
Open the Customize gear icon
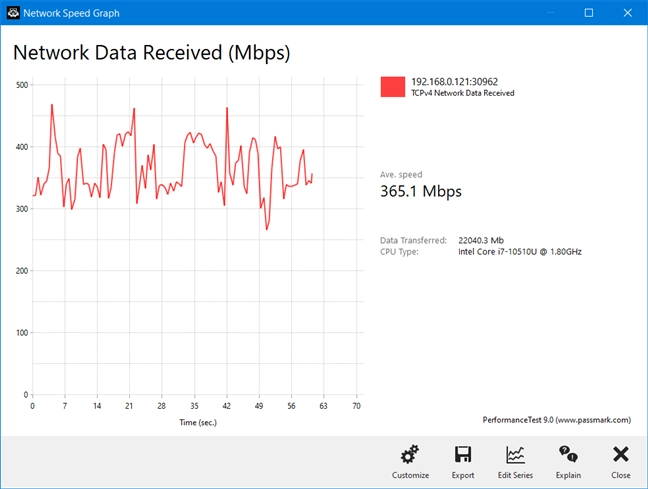[410, 454]
